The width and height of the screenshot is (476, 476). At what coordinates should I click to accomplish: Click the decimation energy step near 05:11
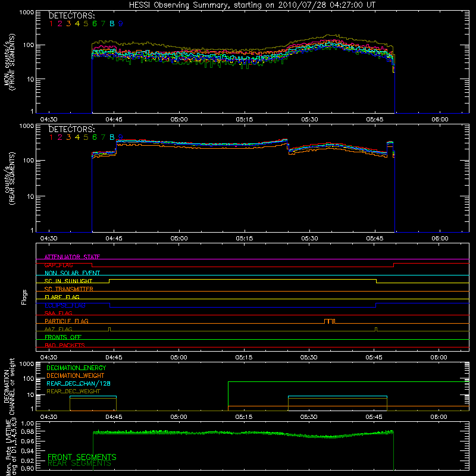[x=228, y=394]
